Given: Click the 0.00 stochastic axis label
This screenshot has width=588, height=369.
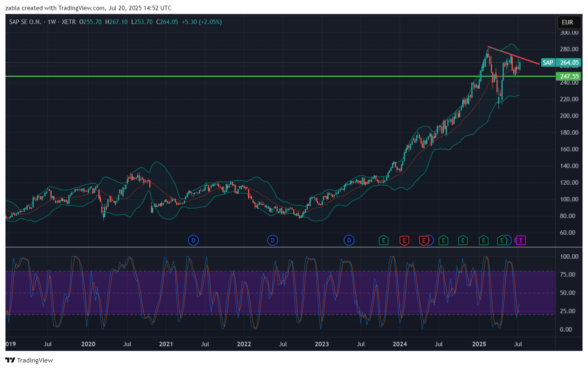Looking at the screenshot, I should pos(566,330).
